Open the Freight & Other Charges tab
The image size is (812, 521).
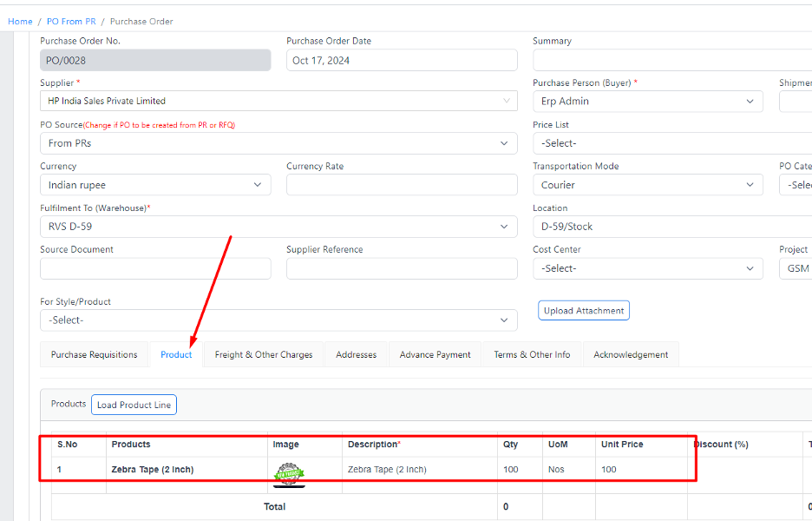coord(264,354)
